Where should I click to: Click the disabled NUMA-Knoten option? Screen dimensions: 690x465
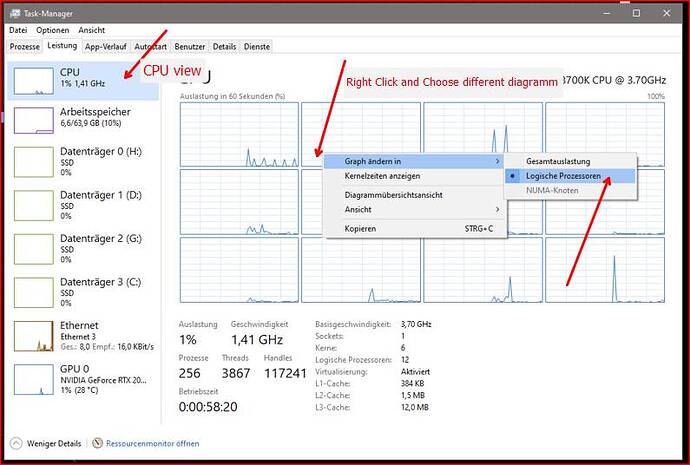point(570,190)
